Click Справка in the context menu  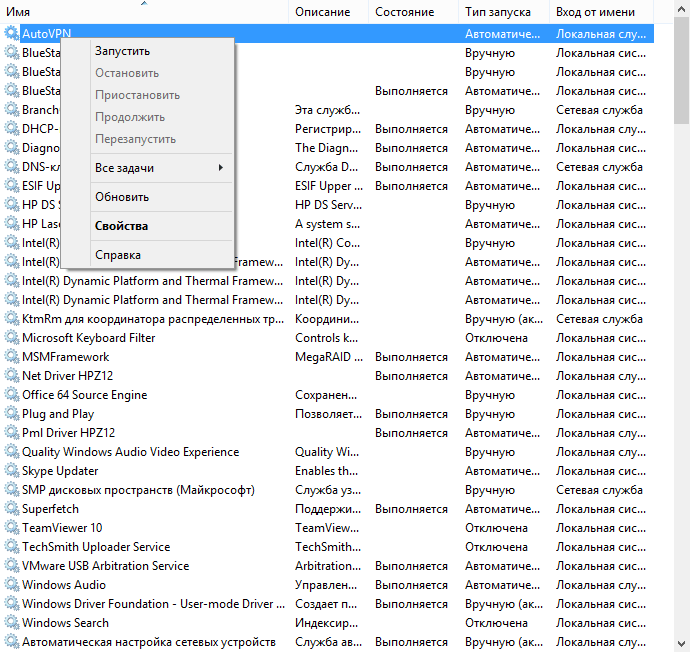pos(147,255)
